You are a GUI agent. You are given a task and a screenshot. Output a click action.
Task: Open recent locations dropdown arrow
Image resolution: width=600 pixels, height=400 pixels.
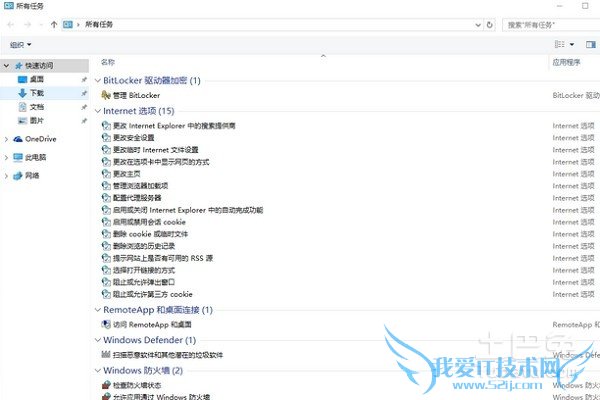(41, 25)
